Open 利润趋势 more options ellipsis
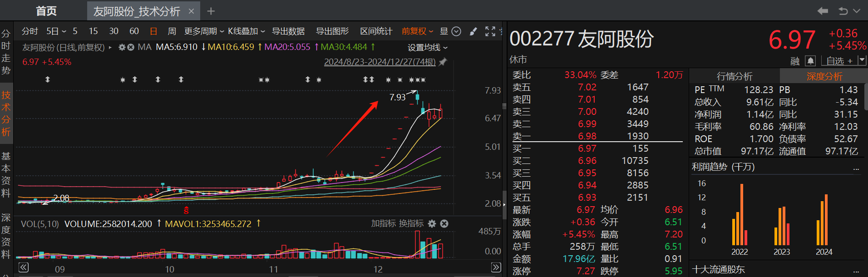The height and width of the screenshot is (277, 868). point(856,169)
